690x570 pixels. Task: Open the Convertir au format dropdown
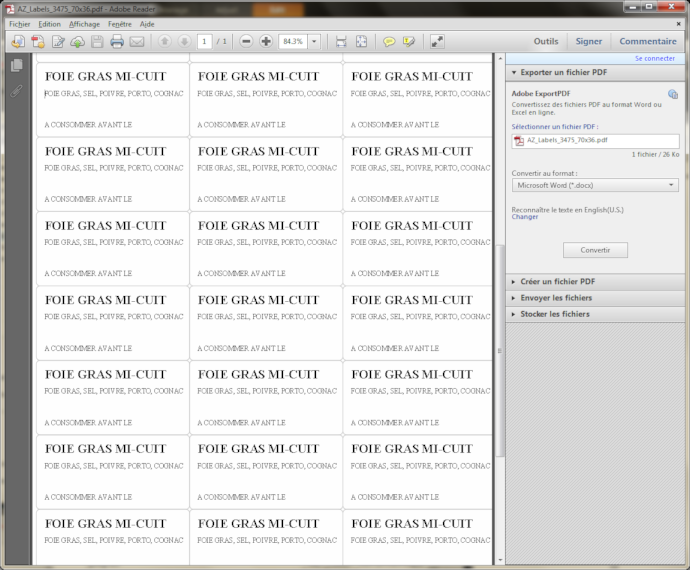(x=595, y=185)
